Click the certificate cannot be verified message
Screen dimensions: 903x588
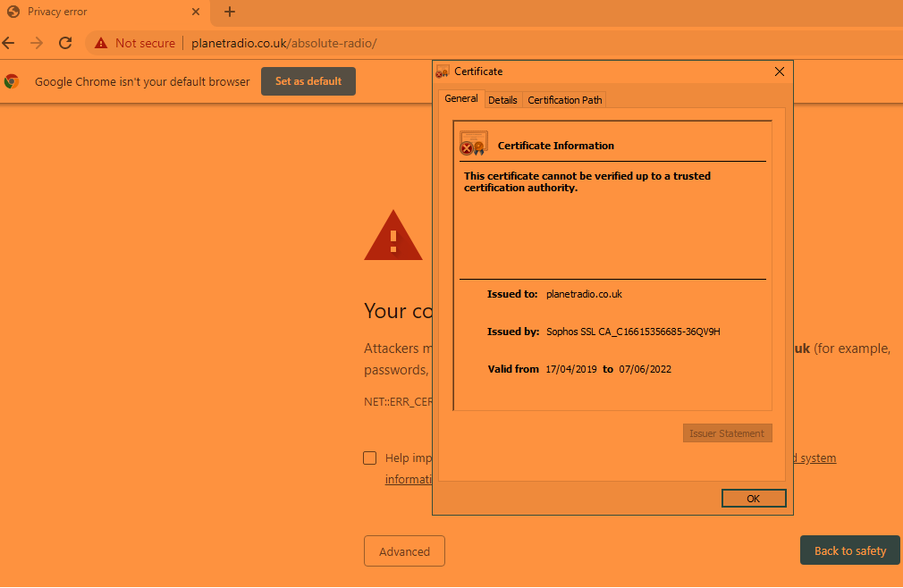pyautogui.click(x=587, y=181)
